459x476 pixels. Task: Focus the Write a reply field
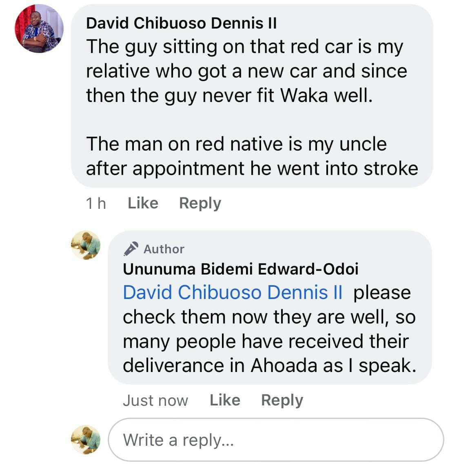pos(275,440)
